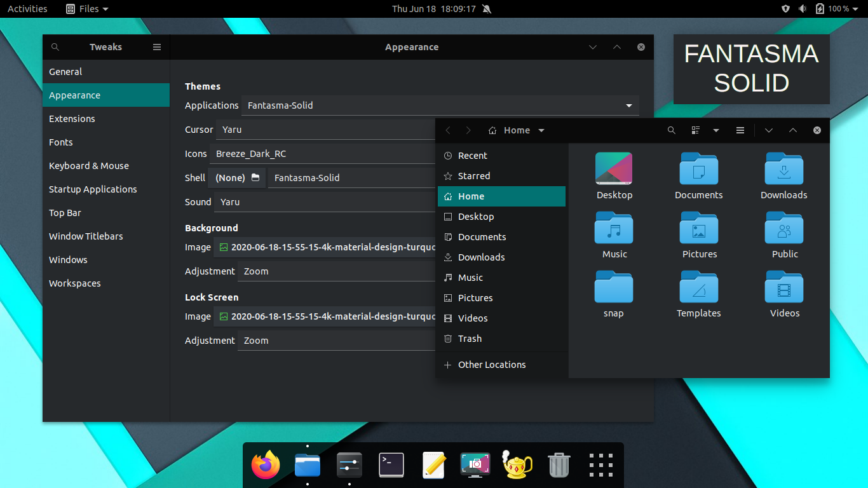Image resolution: width=868 pixels, height=488 pixels.
Task: Open the Downloads folder icon
Action: 784,169
